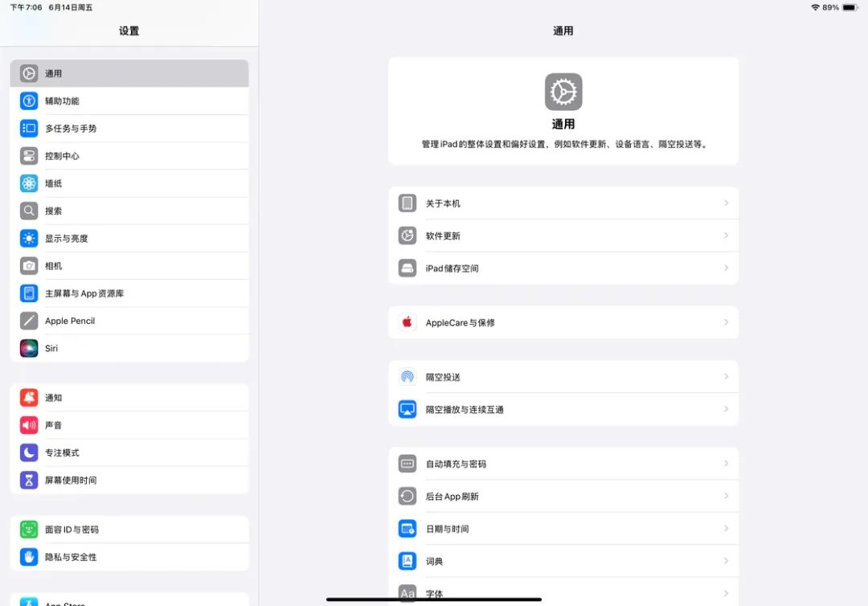
Task: Open the Wallpaper (墙纸) flower icon
Action: pyautogui.click(x=29, y=183)
